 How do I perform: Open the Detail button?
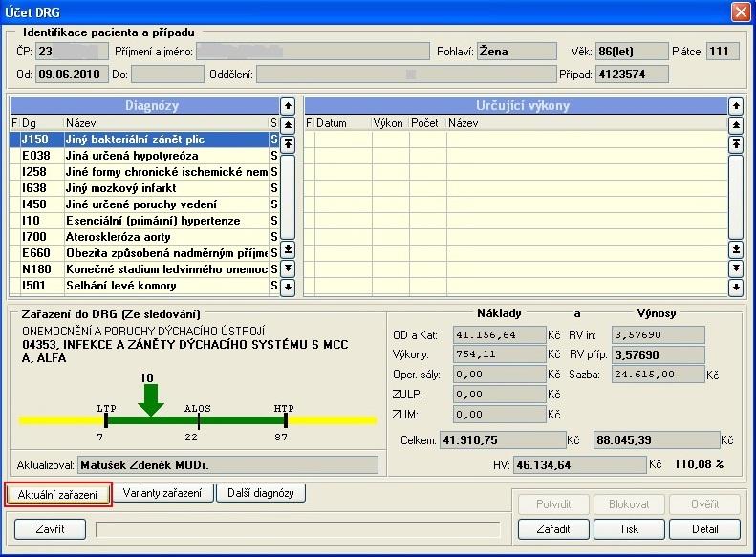pyautogui.click(x=705, y=529)
